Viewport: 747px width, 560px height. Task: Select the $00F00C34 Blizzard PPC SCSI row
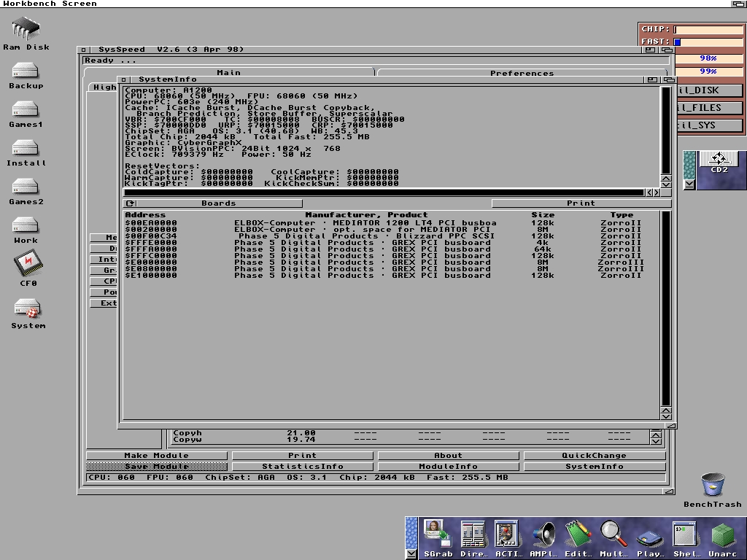tap(391, 236)
